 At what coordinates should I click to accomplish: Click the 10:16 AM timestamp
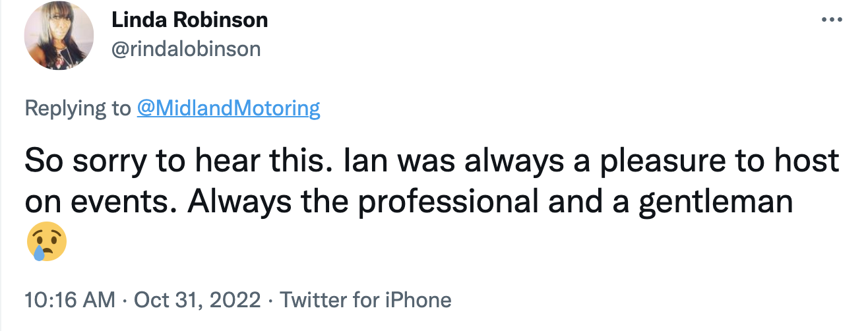click(70, 300)
